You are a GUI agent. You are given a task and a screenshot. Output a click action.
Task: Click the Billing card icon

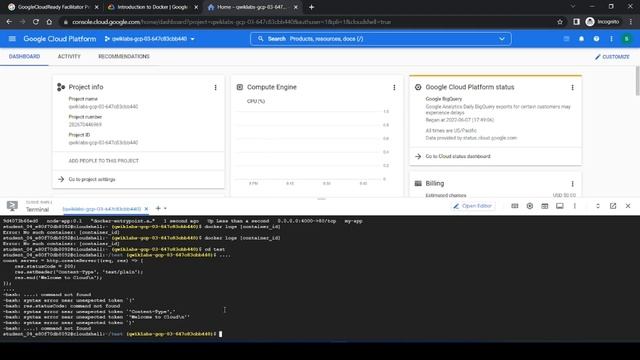click(x=418, y=184)
